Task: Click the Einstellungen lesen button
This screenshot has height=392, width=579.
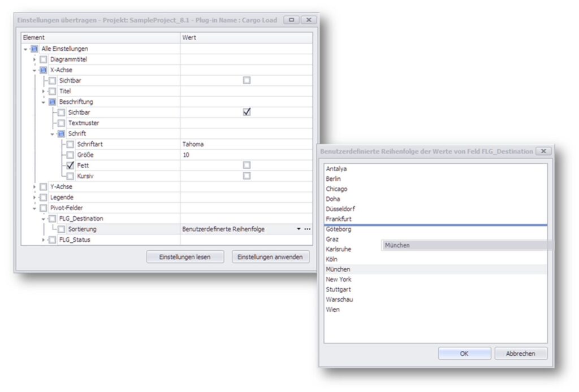Action: (x=185, y=257)
